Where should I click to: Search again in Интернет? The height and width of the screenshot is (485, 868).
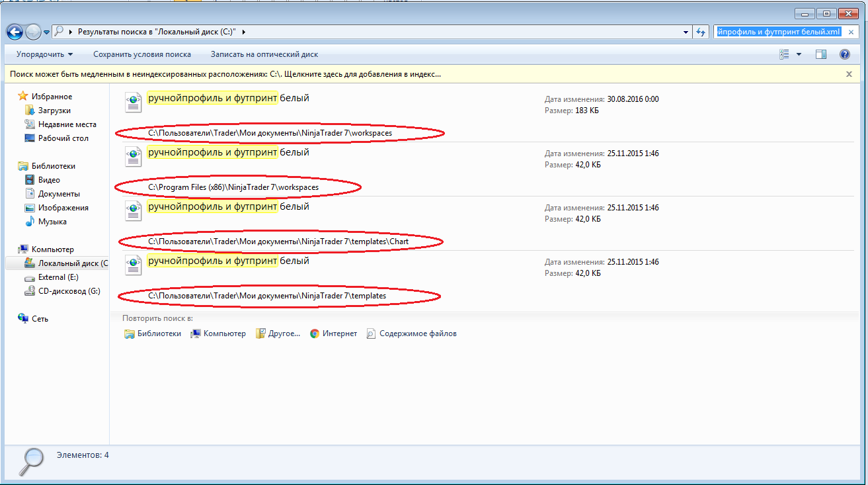click(x=333, y=333)
